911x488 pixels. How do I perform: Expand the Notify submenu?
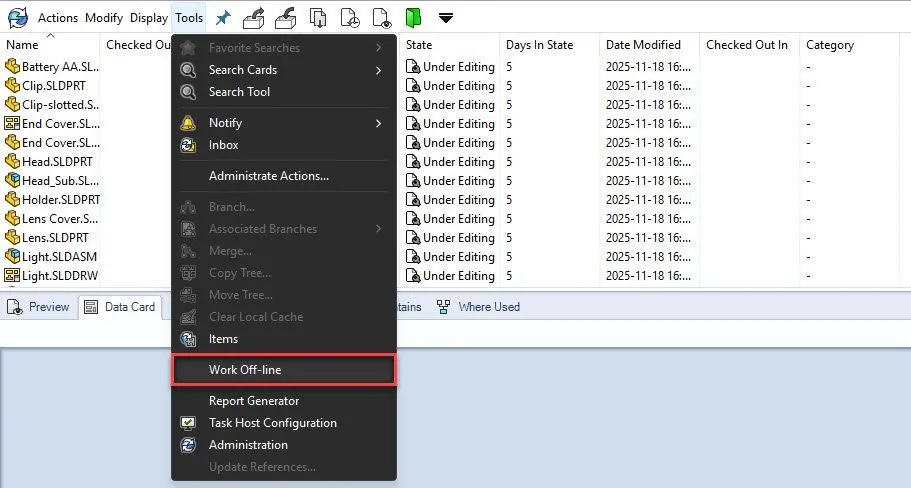click(284, 123)
